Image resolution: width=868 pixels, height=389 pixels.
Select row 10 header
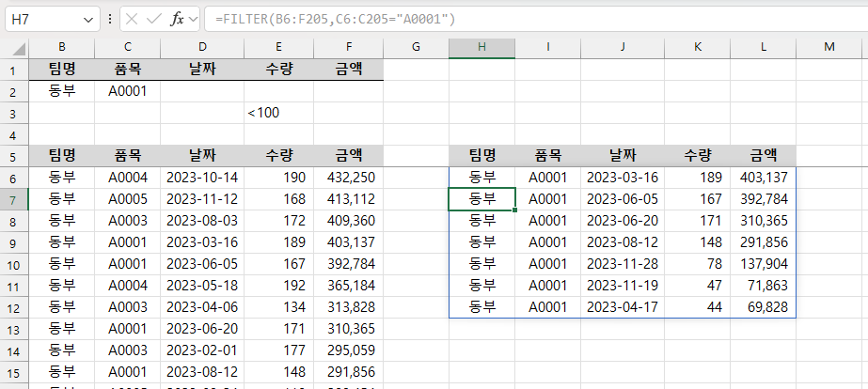click(x=14, y=264)
